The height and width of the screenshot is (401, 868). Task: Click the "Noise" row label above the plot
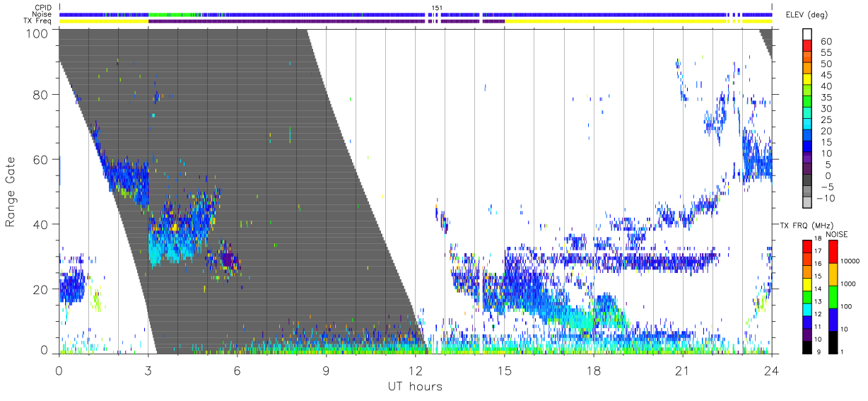[43, 14]
